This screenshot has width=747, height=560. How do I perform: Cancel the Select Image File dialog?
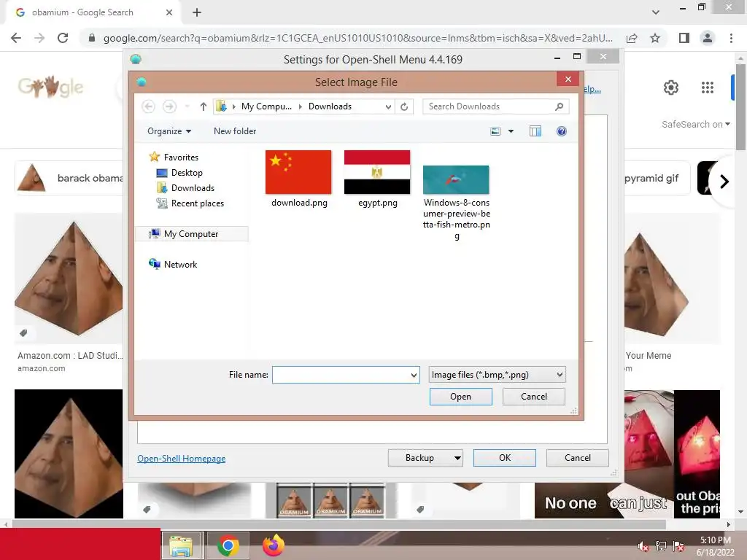click(x=533, y=397)
